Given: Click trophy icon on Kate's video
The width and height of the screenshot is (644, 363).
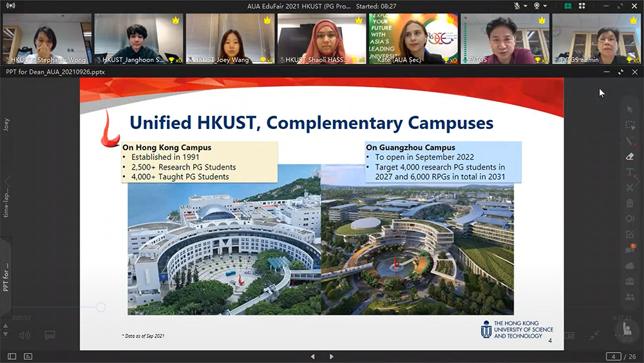Looking at the screenshot, I should pyautogui.click(x=446, y=60).
